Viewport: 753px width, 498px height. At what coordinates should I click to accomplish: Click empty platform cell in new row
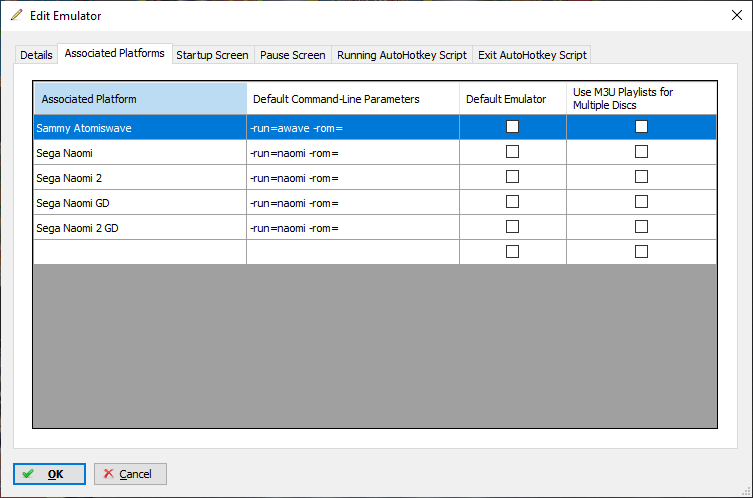tap(140, 252)
